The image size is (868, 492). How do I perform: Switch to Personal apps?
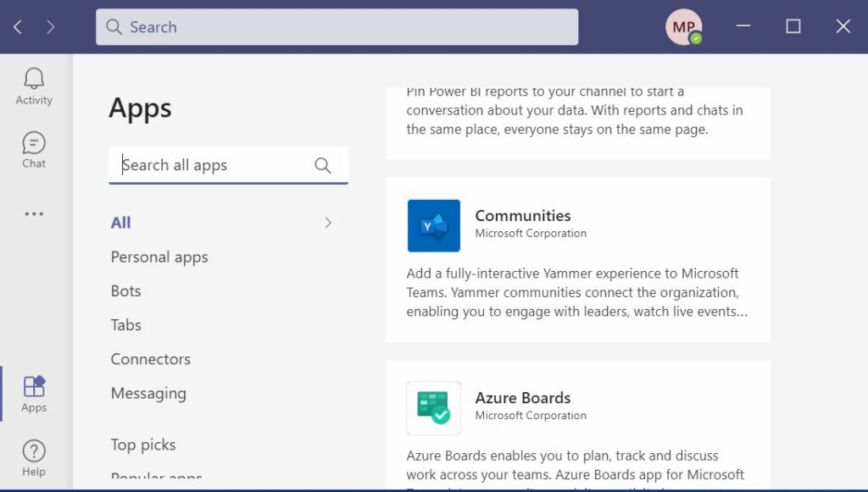point(159,257)
